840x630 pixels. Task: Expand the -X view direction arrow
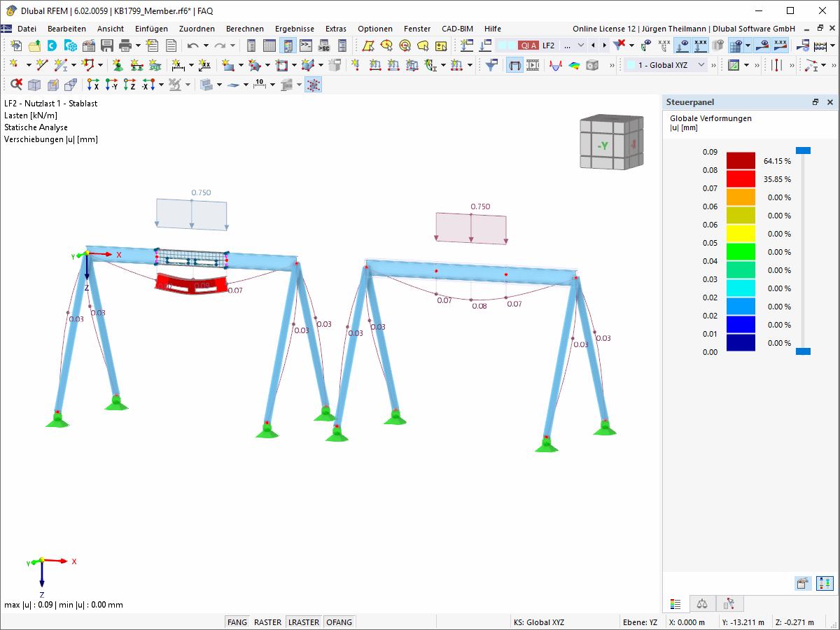tap(161, 85)
